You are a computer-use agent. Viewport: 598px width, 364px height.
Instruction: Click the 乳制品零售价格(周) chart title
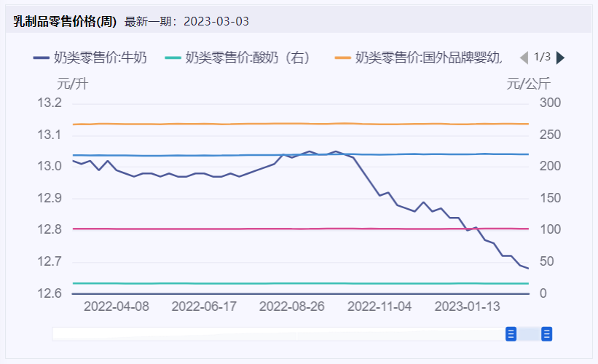click(x=65, y=21)
